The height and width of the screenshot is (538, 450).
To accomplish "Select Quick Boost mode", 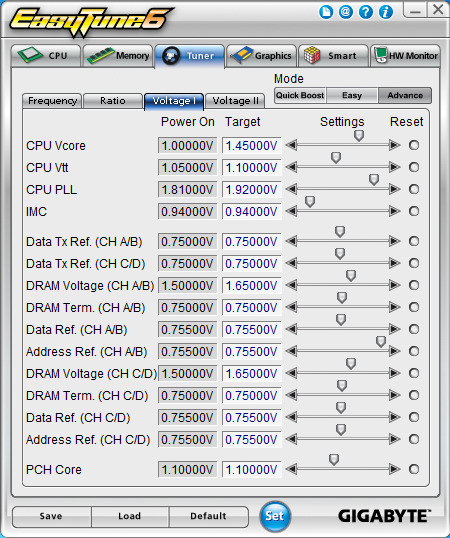I will tap(300, 95).
